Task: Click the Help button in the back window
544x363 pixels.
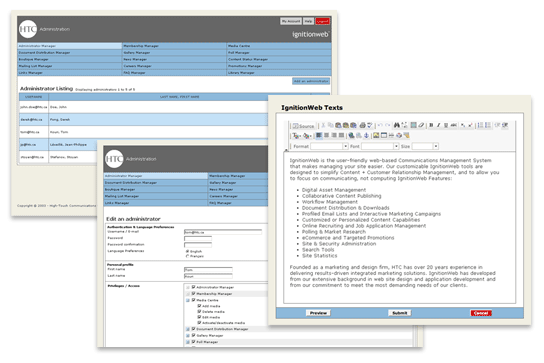Action: (x=308, y=21)
